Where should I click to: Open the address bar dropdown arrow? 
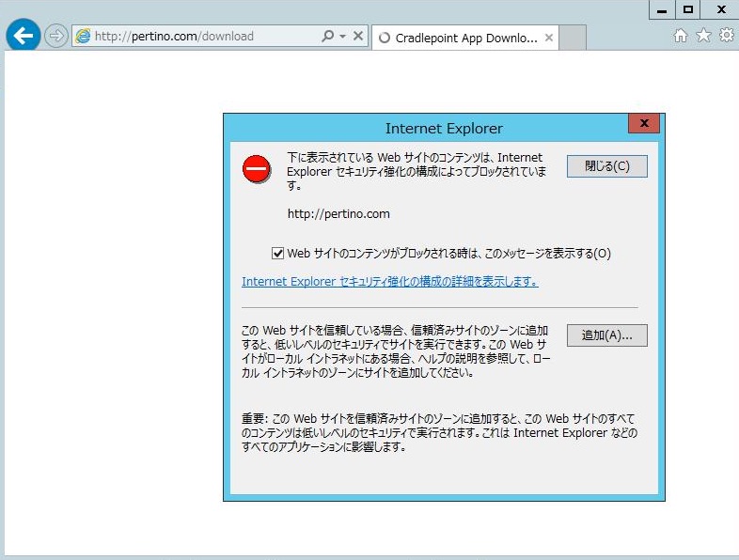coord(342,37)
